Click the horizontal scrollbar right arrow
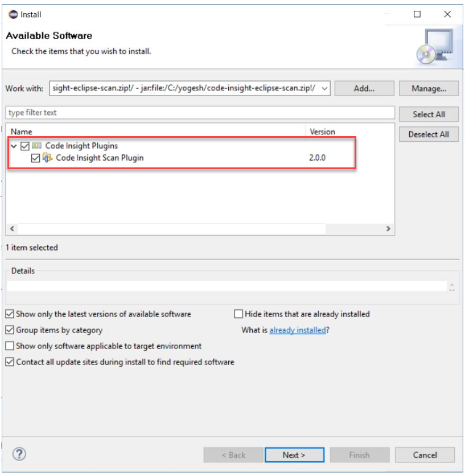This screenshot has height=476, width=465. coord(388,228)
